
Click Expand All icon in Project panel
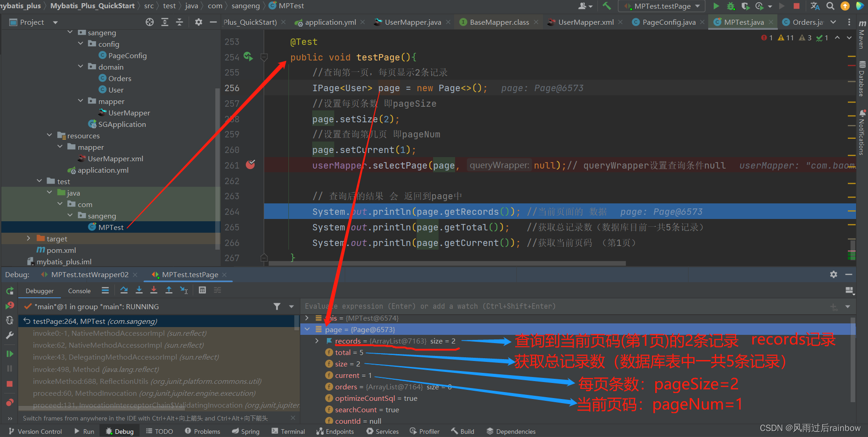165,22
